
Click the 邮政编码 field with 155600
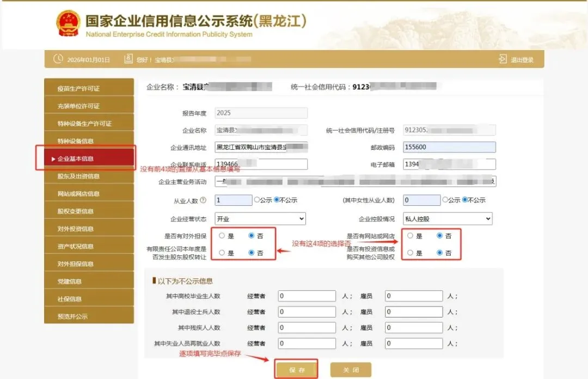click(x=449, y=147)
